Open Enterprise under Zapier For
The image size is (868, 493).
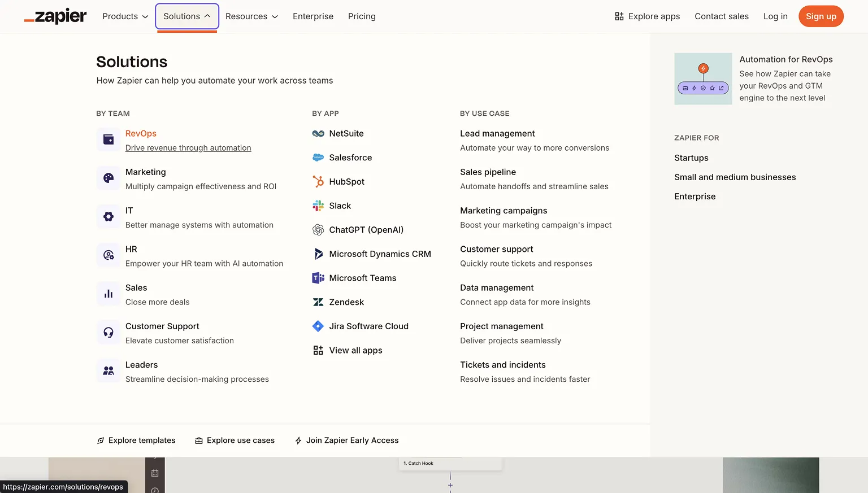point(695,197)
